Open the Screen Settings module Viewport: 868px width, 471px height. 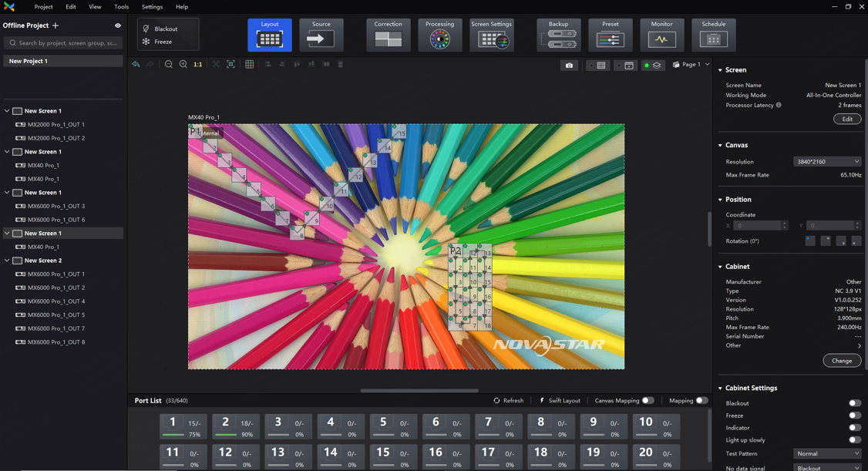point(492,35)
